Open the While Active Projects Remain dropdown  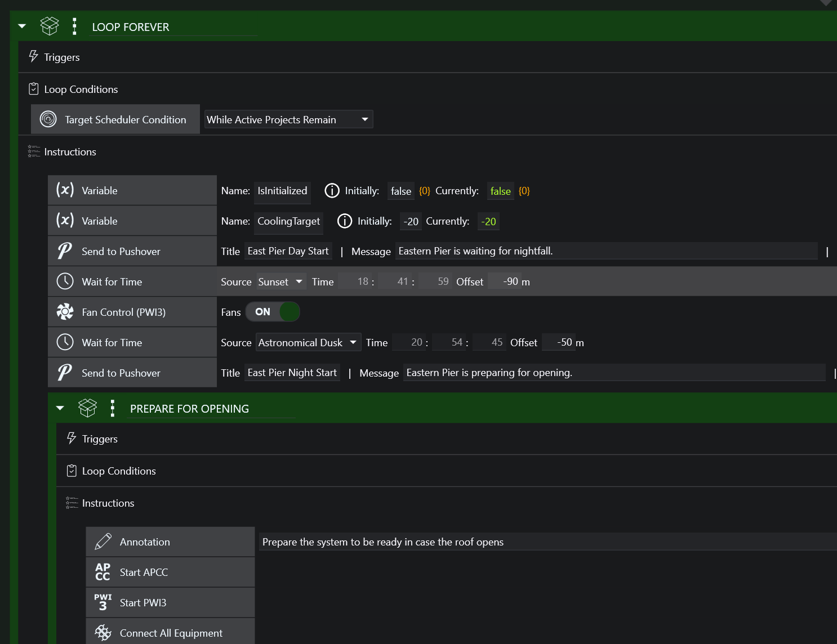(288, 119)
